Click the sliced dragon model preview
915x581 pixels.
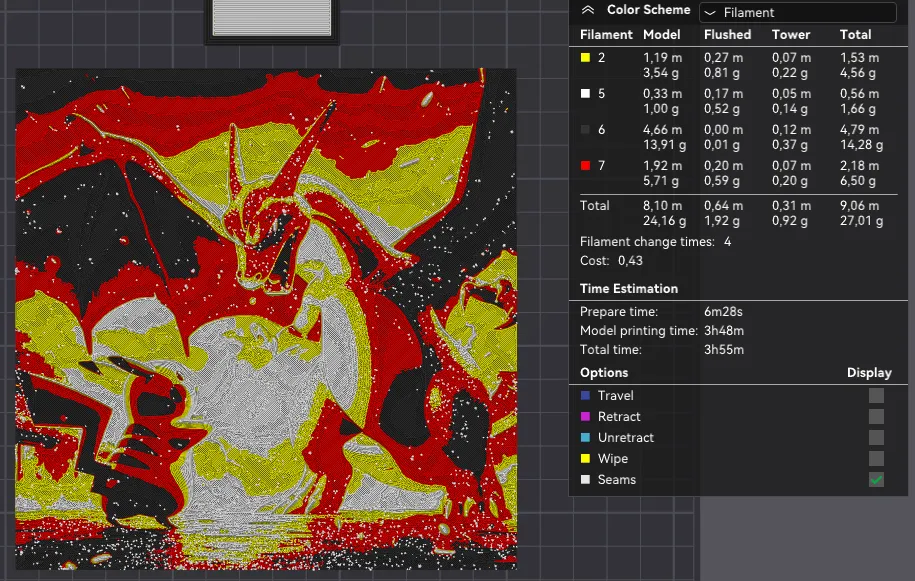[266, 319]
